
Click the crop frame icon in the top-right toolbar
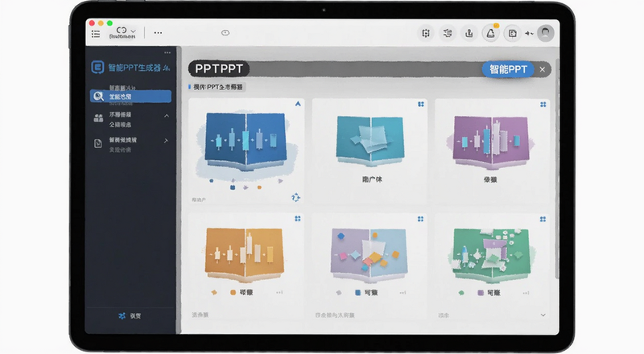(426, 33)
